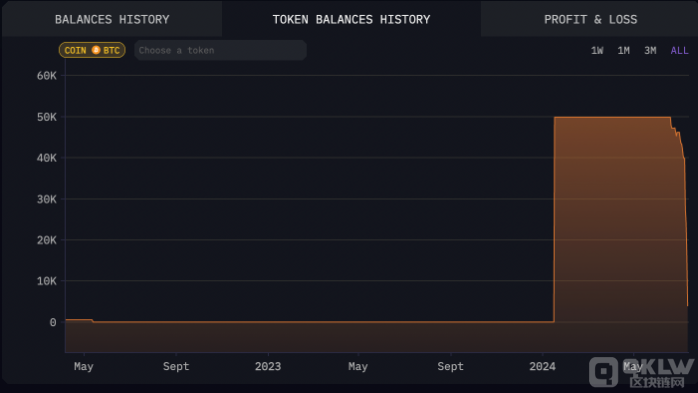This screenshot has height=393, width=698.
Task: Click the Bitcoin icon in the BTC chip
Action: click(x=96, y=50)
